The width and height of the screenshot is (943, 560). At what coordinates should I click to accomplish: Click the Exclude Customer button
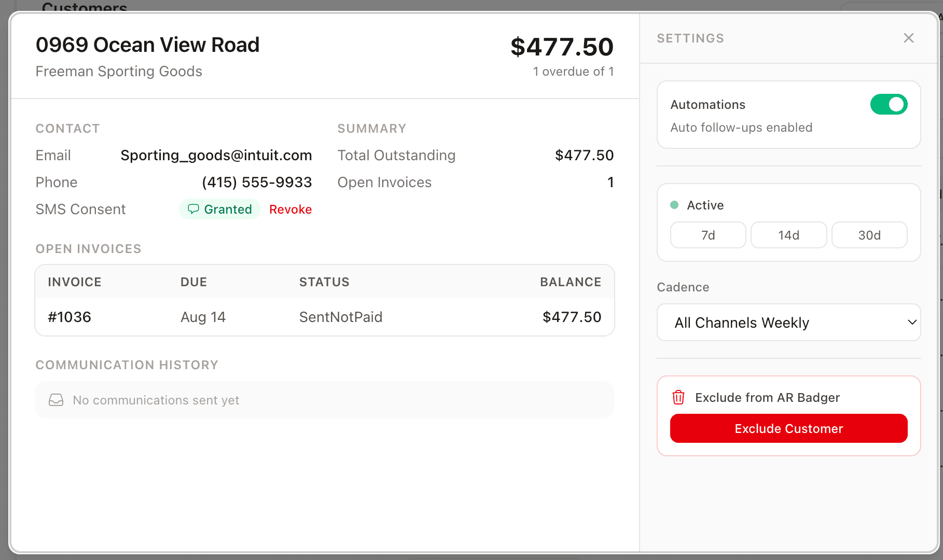pos(788,428)
